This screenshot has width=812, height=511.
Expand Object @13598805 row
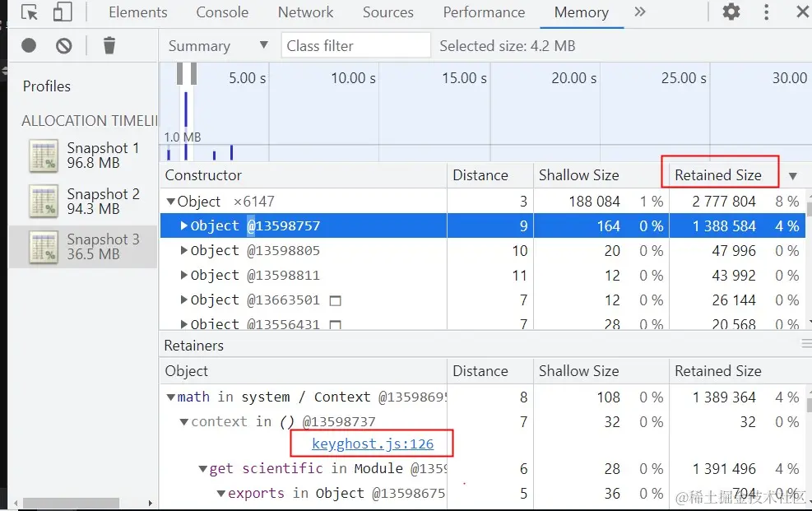183,251
